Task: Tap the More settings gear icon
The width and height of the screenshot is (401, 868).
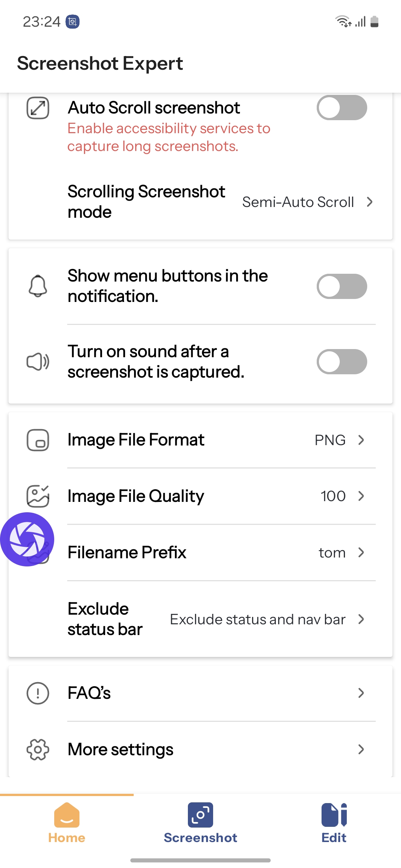Action: (38, 749)
